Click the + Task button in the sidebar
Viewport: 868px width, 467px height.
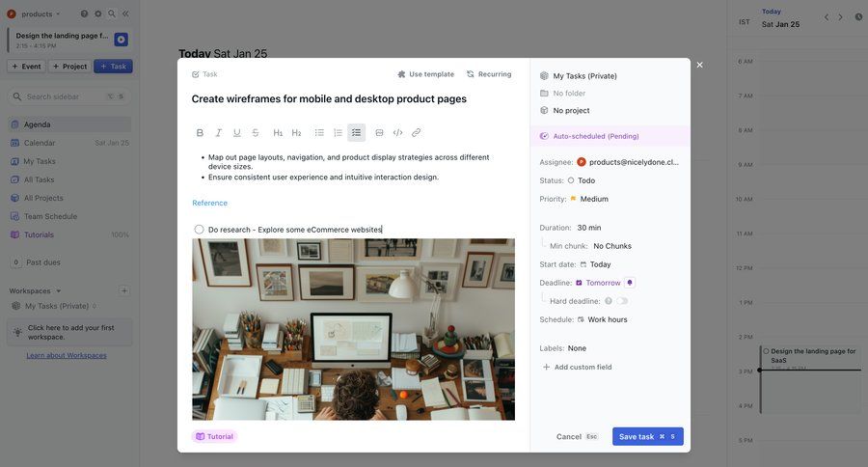coord(113,67)
